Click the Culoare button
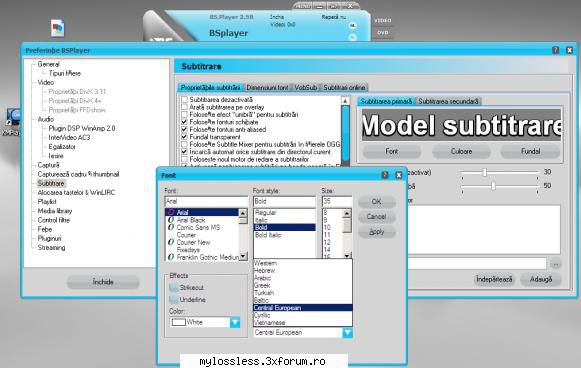The image size is (581, 368). click(x=461, y=151)
